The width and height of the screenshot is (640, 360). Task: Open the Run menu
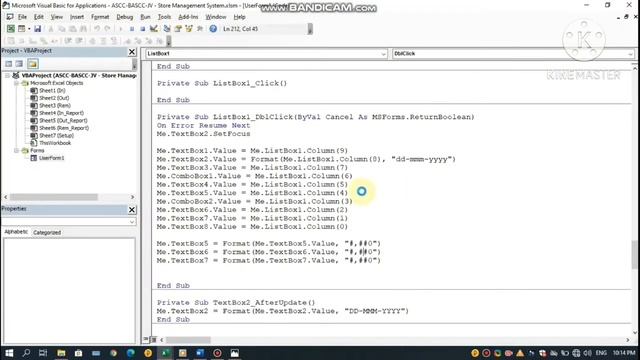(x=145, y=17)
